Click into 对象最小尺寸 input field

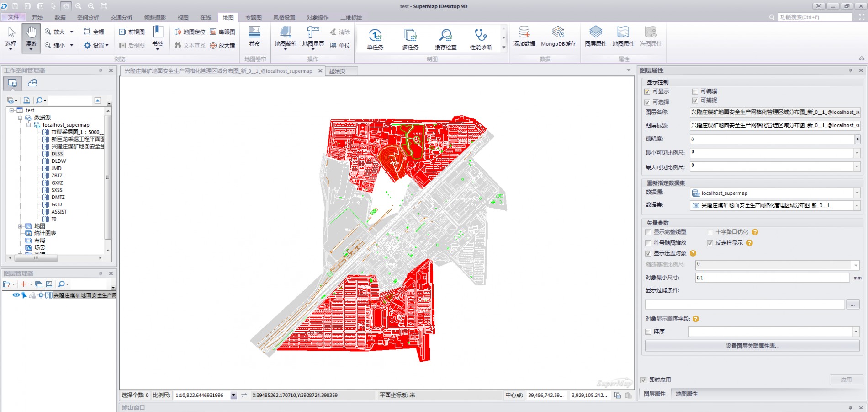772,278
